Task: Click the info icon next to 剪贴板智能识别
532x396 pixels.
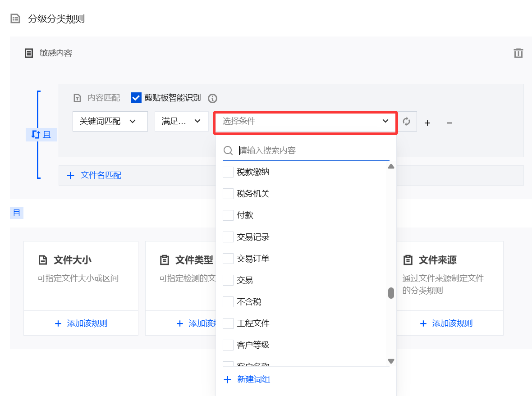Action: pos(212,98)
